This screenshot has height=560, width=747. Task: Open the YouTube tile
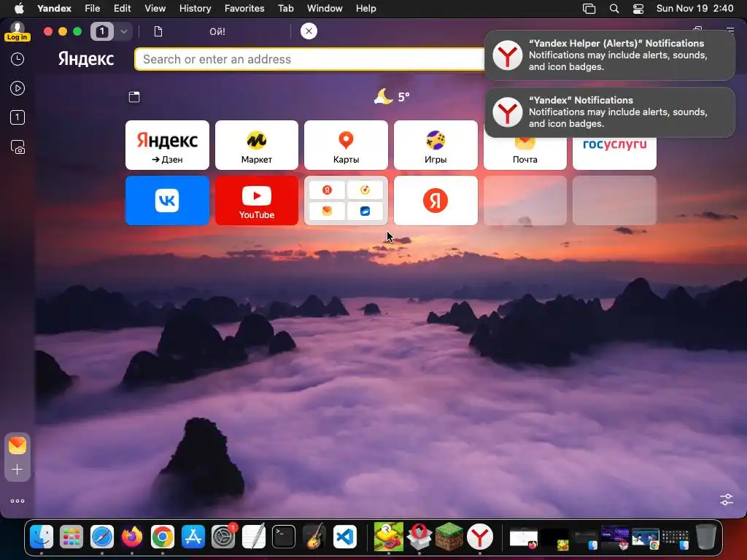pos(257,201)
